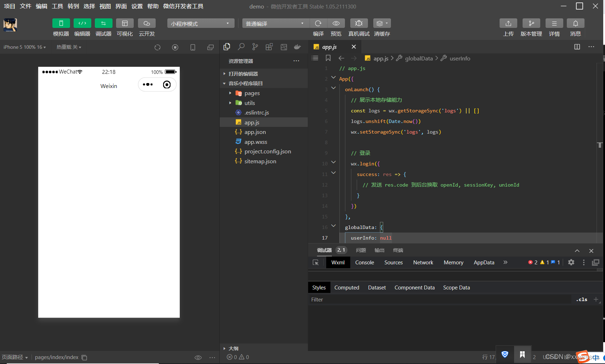Open the Project menu in menu bar
The height and width of the screenshot is (364, 605).
click(10, 6)
